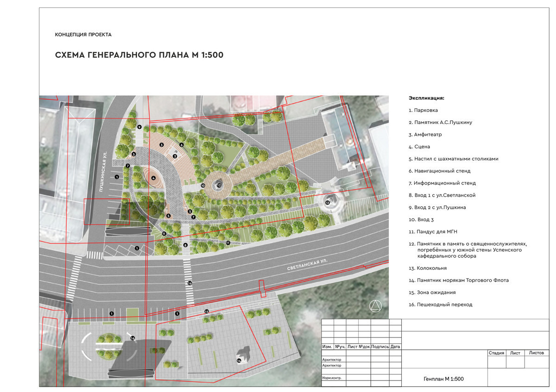
Task: Click the 'Стадия' title block cell
Action: 496,353
